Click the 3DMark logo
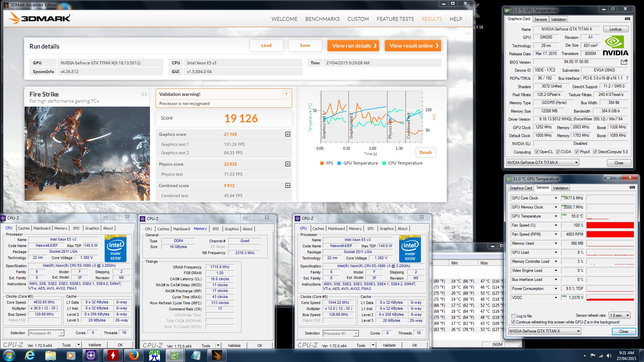 [39, 18]
